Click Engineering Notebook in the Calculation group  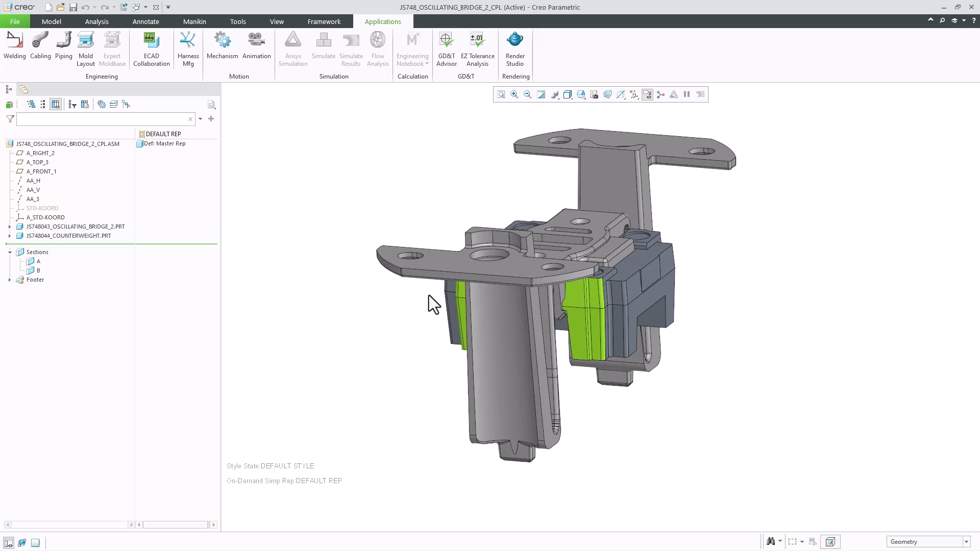(x=412, y=48)
